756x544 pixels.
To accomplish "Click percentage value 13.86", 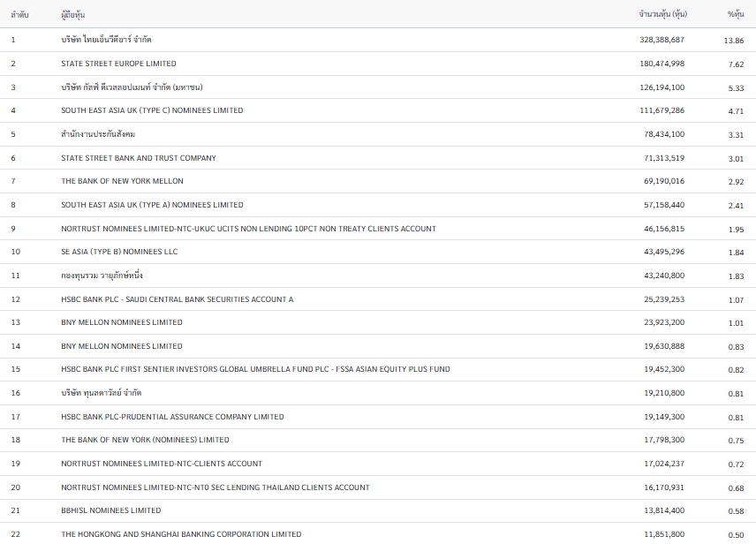I will [x=734, y=41].
